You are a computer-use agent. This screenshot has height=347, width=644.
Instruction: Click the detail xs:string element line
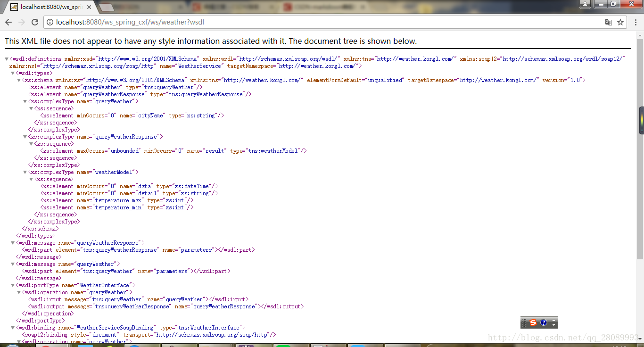point(129,193)
